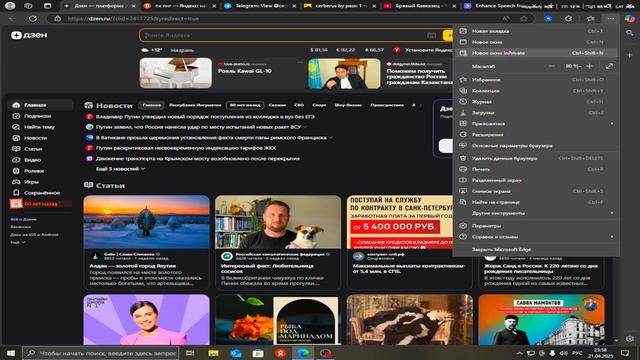Open 'Савва Мамонтов' article thumbnail
The width and height of the screenshot is (640, 360).
click(x=541, y=320)
